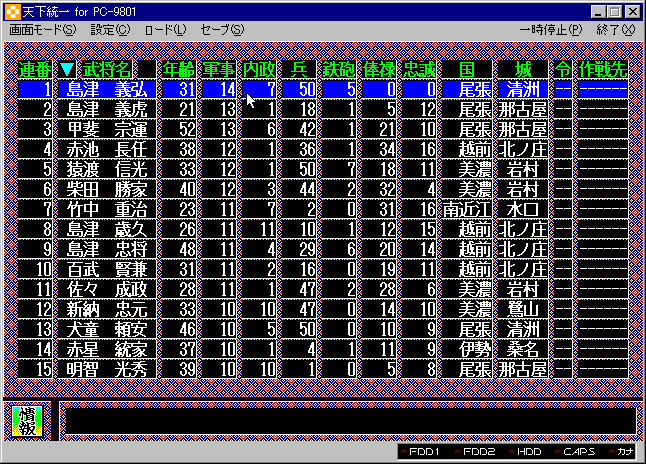Open the セーブ save menu
Viewport: 646px width, 464px height.
(222, 30)
